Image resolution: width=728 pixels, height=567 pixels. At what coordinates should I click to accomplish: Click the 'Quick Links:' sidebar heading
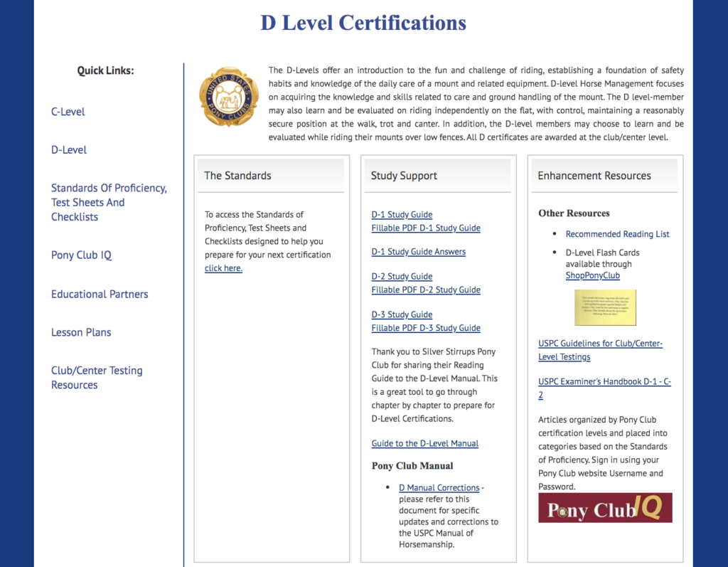click(x=105, y=70)
